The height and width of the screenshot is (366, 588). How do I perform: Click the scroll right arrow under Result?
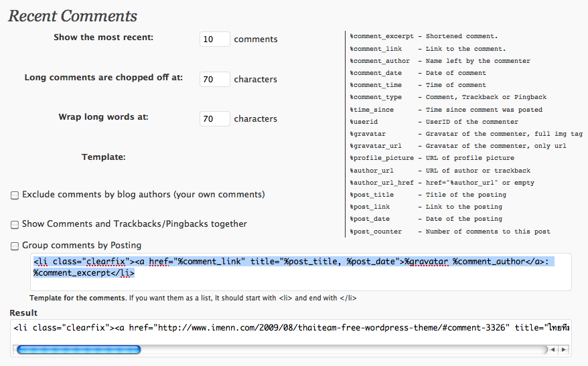(x=565, y=349)
